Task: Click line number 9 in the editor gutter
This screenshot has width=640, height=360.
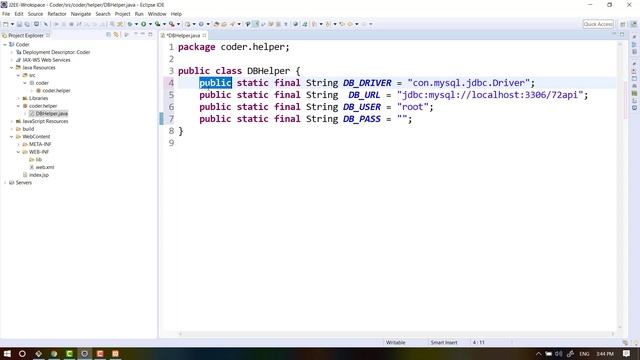Action: pyautogui.click(x=171, y=143)
